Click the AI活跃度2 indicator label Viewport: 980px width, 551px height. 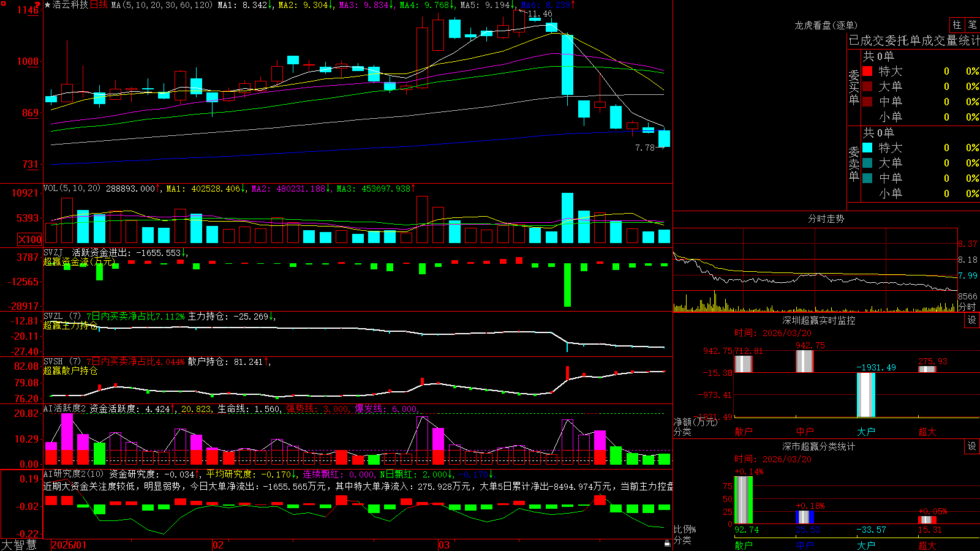tap(65, 408)
